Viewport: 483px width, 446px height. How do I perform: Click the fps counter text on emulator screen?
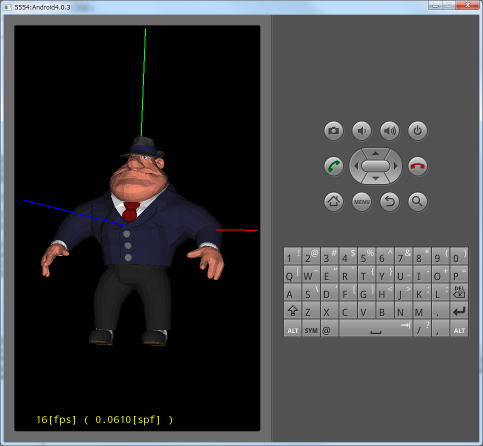104,420
